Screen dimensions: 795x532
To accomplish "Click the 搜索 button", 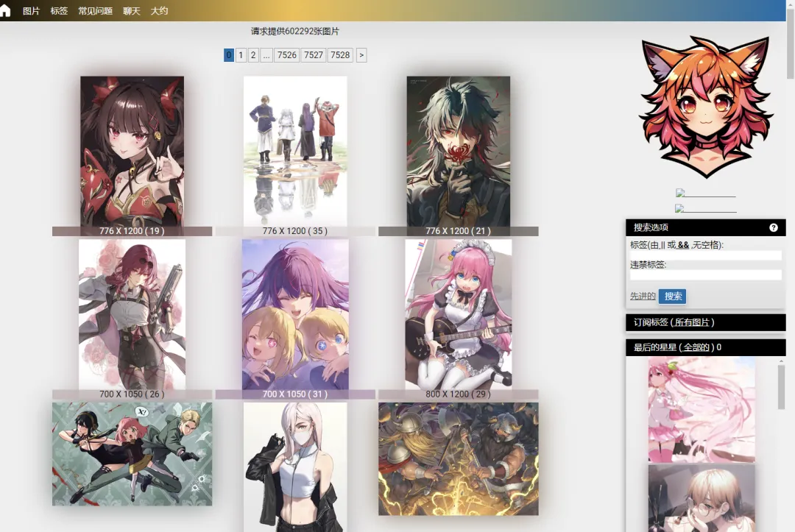I will tap(672, 296).
